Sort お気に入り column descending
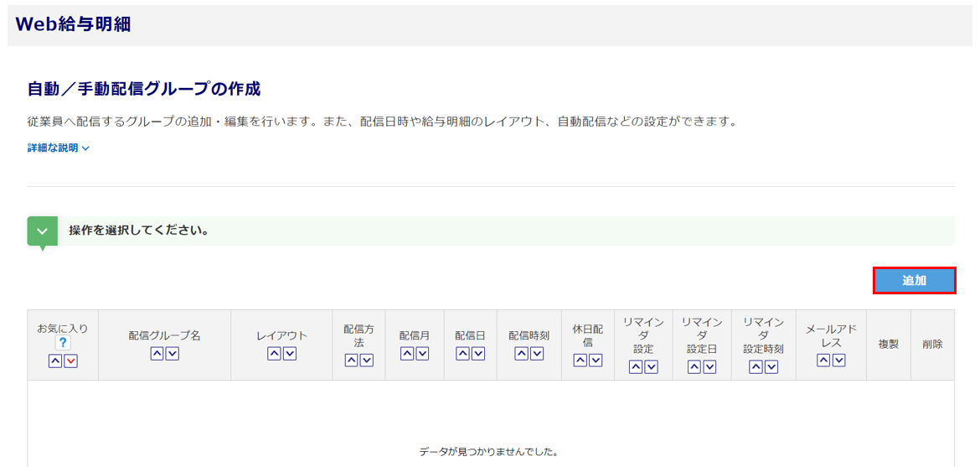The height and width of the screenshot is (467, 980). click(x=70, y=361)
